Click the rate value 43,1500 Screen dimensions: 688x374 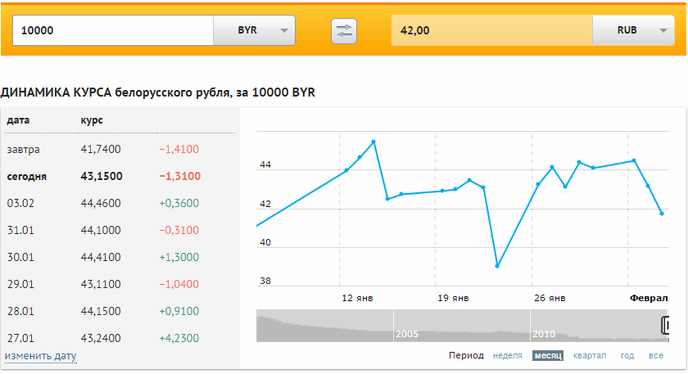101,176
